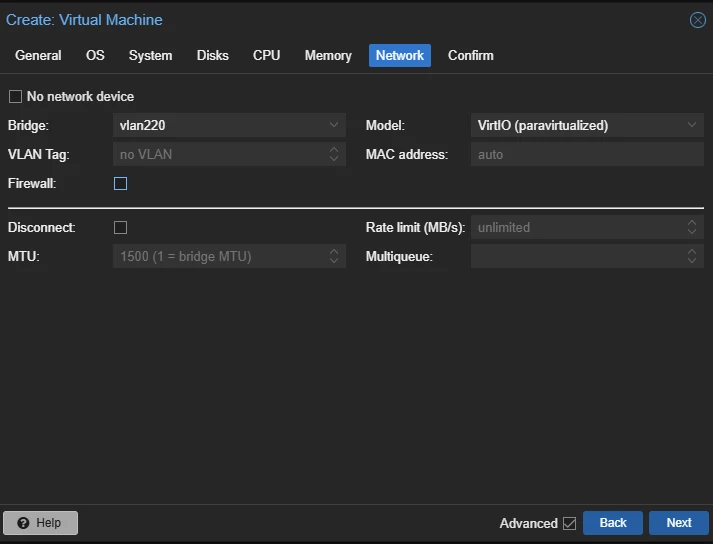713x544 pixels.
Task: Enable the No network device checkbox
Action: [x=15, y=96]
